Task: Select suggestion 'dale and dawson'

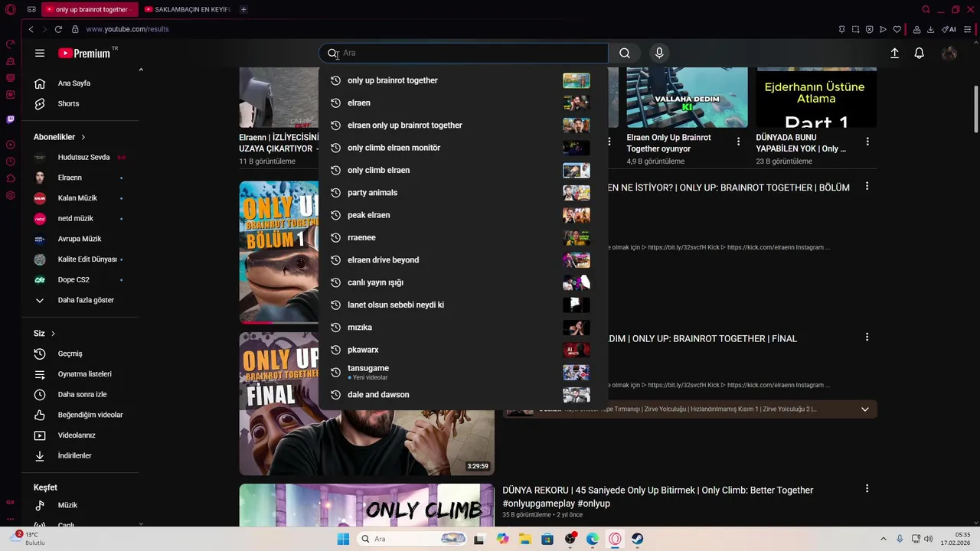Action: tap(463, 395)
